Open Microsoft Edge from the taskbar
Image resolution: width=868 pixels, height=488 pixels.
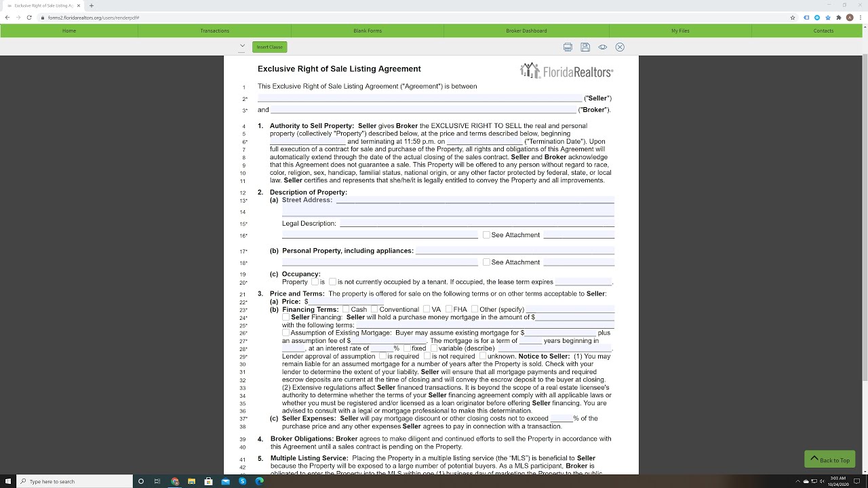pyautogui.click(x=259, y=481)
